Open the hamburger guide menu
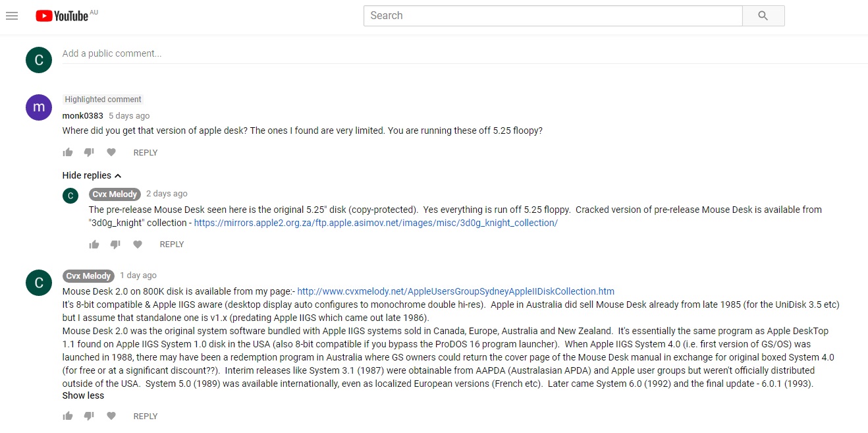 tap(12, 16)
